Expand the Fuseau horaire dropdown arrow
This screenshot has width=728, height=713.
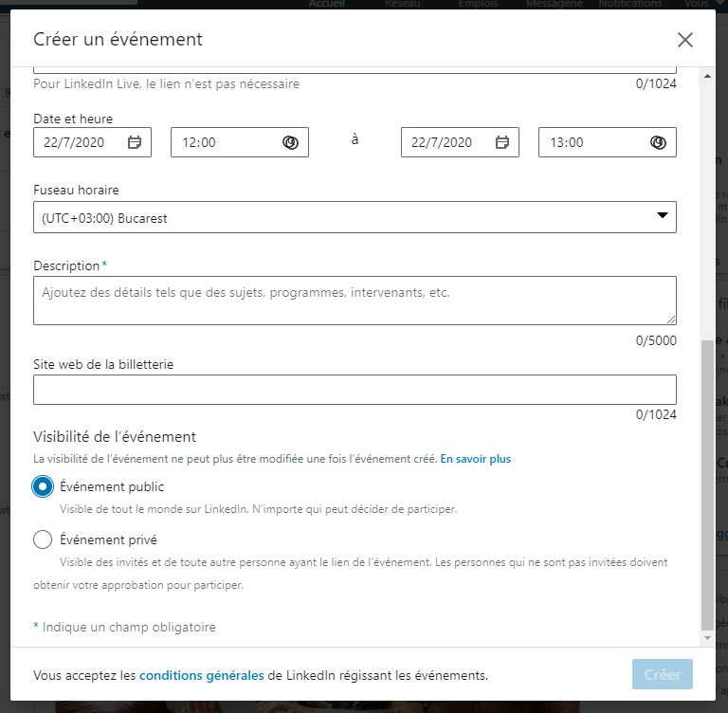[x=663, y=215]
